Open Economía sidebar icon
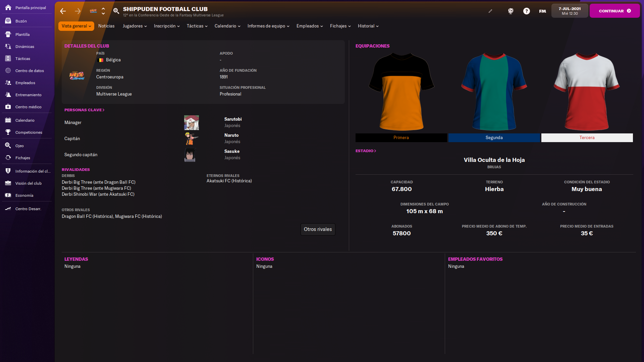This screenshot has width=644, height=362. 8,195
